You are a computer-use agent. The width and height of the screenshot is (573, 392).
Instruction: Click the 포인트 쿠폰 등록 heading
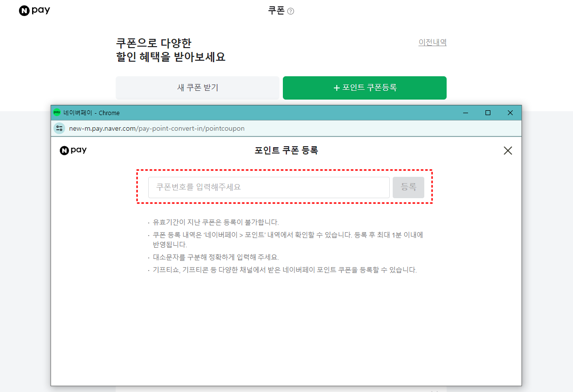286,151
